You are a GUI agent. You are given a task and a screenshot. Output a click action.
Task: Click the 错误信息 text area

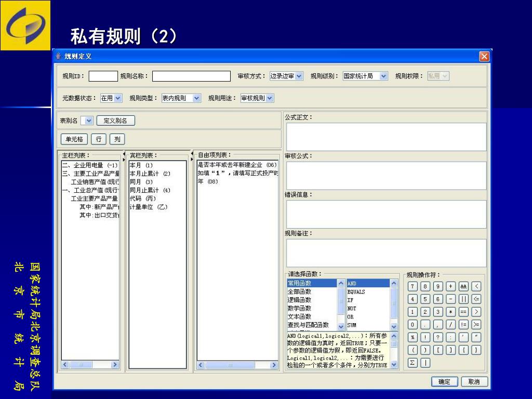[386, 214]
